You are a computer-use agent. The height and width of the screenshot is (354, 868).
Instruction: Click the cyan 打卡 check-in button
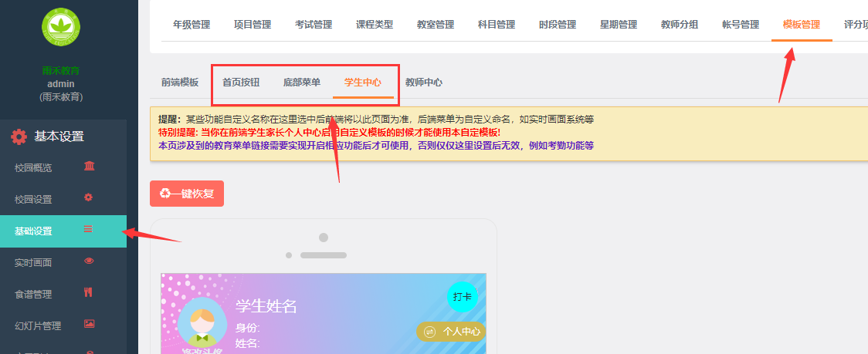pyautogui.click(x=463, y=297)
